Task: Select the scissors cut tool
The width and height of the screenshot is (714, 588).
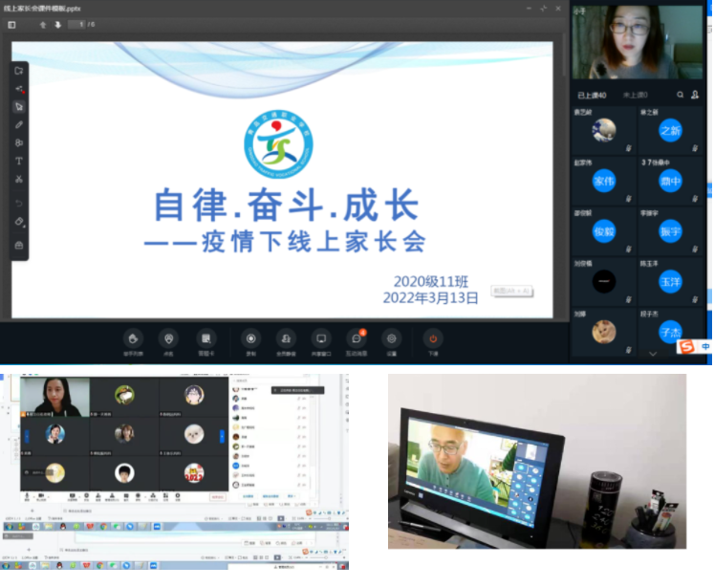Action: pos(19,179)
